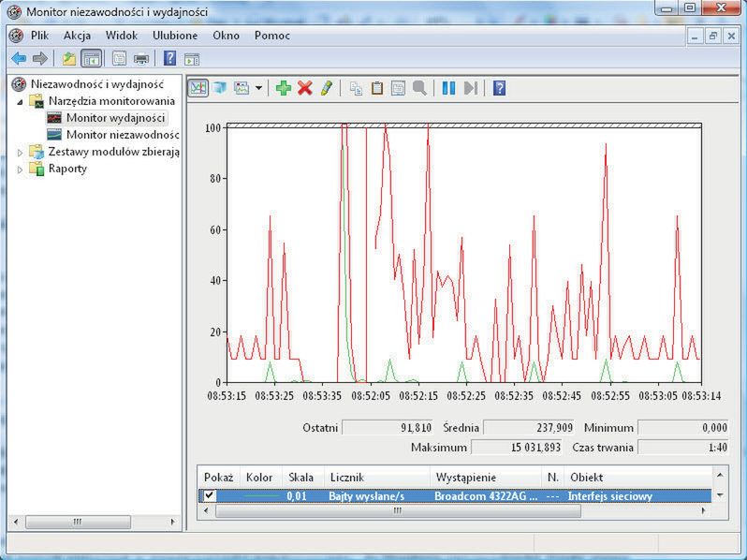
Task: Click the green color line of the counter row
Action: tap(261, 496)
